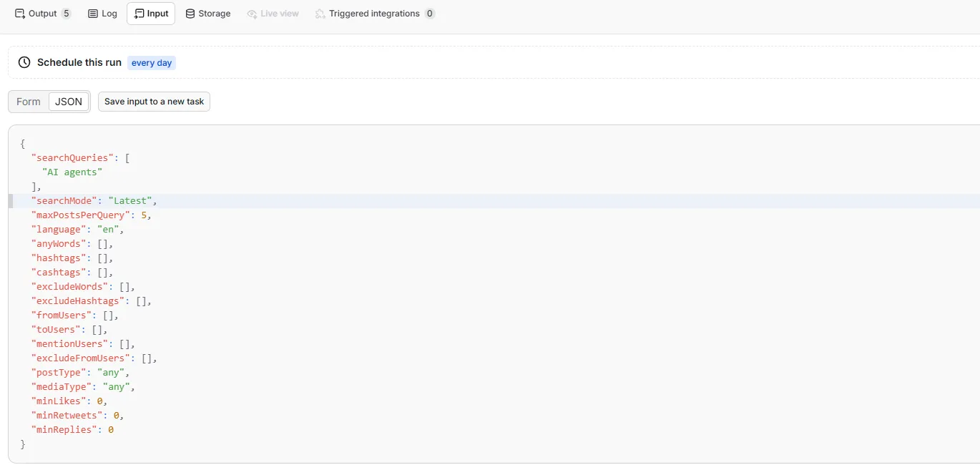The image size is (980, 465).
Task: Click the "fromUsers" key
Action: click(62, 315)
